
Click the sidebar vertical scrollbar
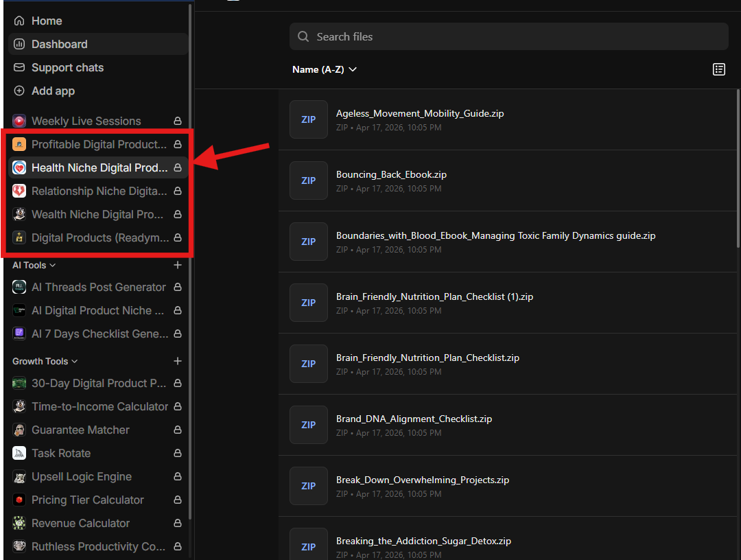190,262
